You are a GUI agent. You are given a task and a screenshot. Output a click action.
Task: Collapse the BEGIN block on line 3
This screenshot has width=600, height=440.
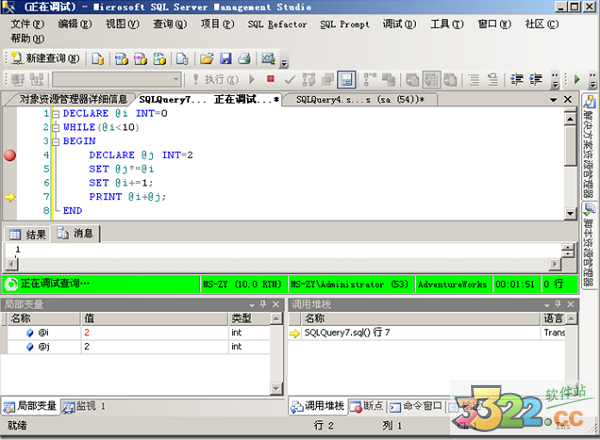click(x=56, y=142)
